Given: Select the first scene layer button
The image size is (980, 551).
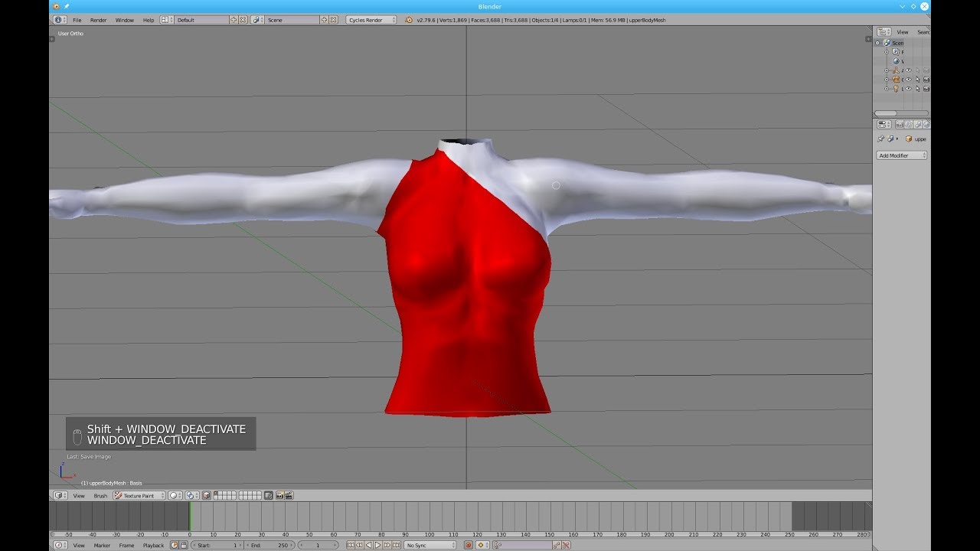Looking at the screenshot, I should click(217, 494).
